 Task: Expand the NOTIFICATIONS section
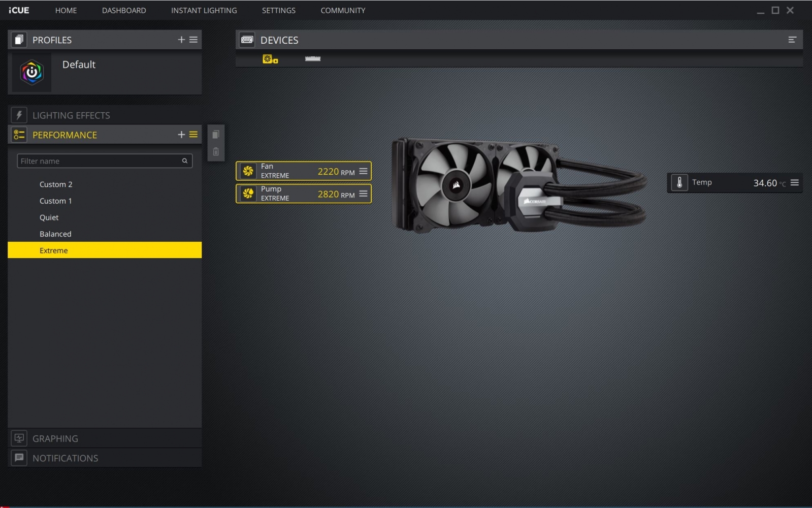point(105,458)
